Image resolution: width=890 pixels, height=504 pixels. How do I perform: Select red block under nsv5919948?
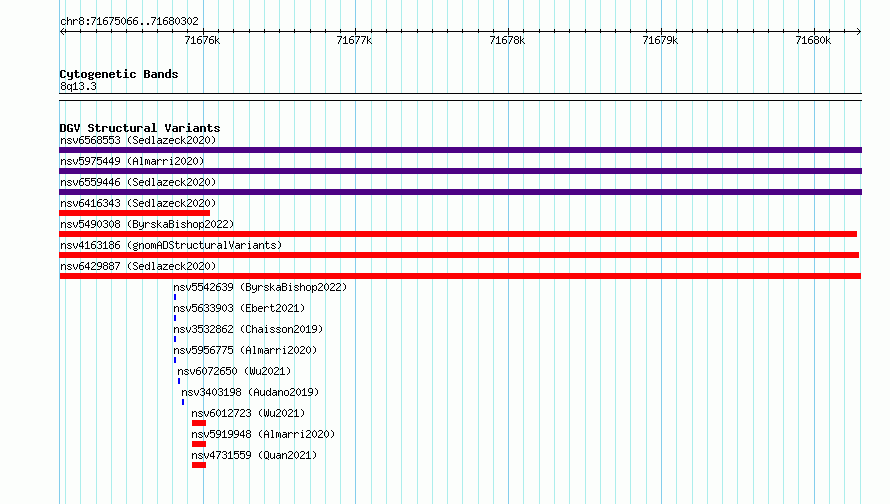[x=199, y=444]
